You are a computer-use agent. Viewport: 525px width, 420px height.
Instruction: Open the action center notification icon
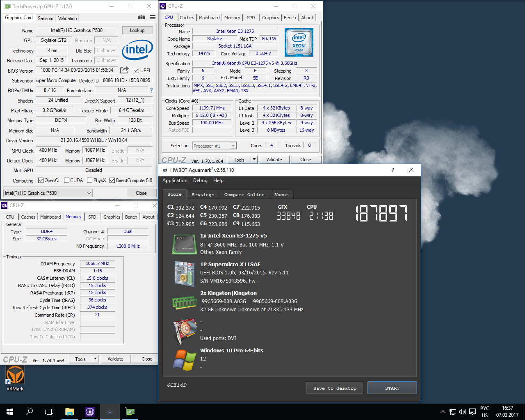coord(472,412)
